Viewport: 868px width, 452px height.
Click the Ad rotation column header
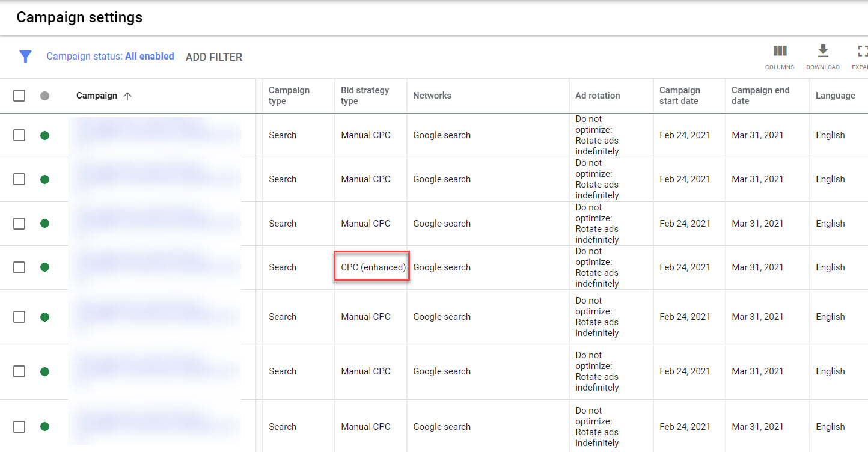(597, 96)
